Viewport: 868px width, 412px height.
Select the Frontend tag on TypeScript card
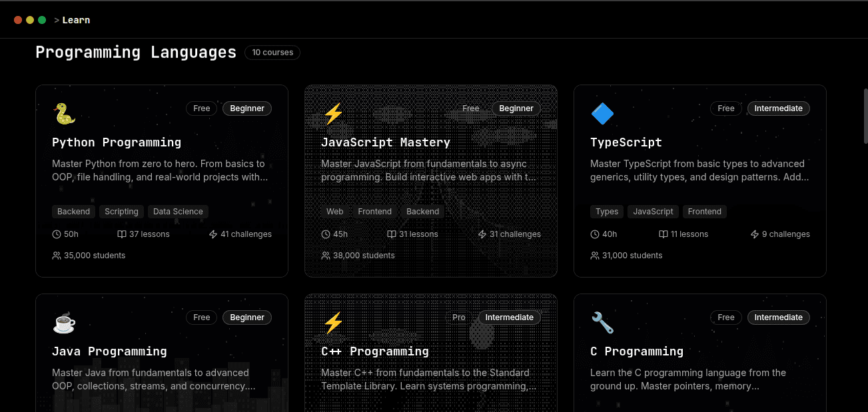(704, 211)
